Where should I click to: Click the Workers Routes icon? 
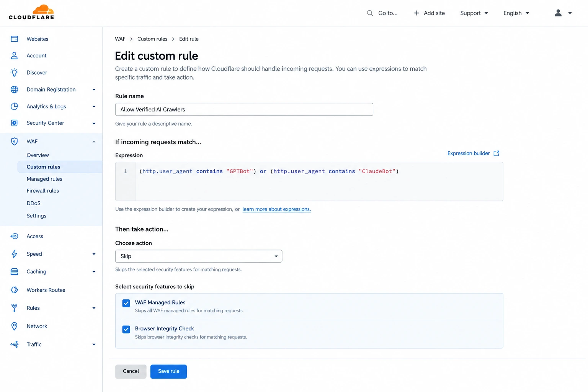click(14, 290)
